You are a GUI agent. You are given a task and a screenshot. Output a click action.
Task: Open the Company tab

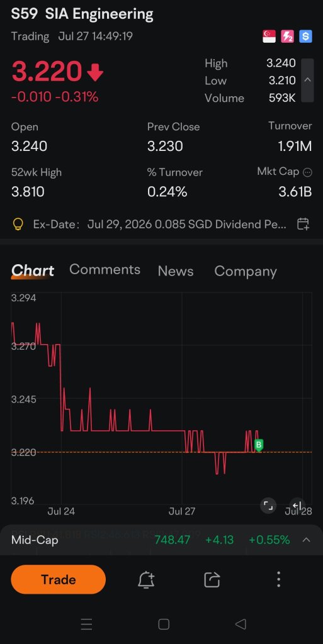pos(246,271)
